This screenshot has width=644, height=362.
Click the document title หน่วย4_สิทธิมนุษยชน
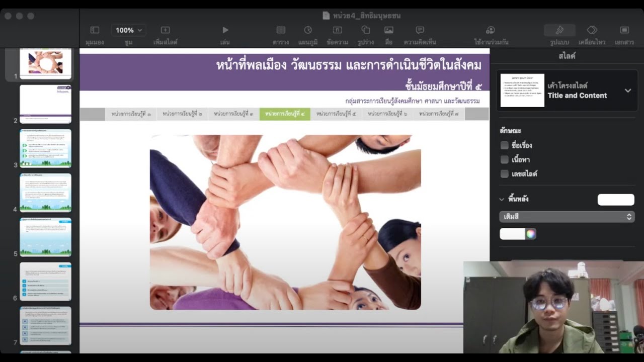(367, 16)
